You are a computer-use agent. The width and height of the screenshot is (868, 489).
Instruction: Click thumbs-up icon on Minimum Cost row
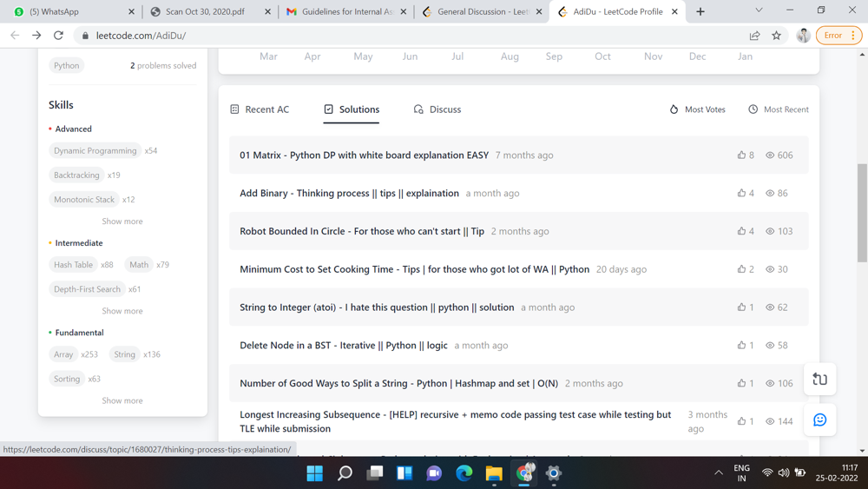[741, 269]
